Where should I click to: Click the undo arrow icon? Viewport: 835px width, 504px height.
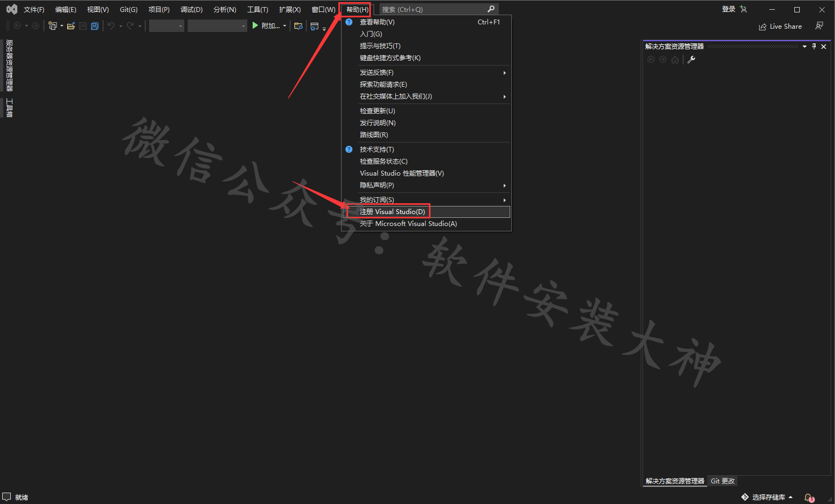point(111,25)
